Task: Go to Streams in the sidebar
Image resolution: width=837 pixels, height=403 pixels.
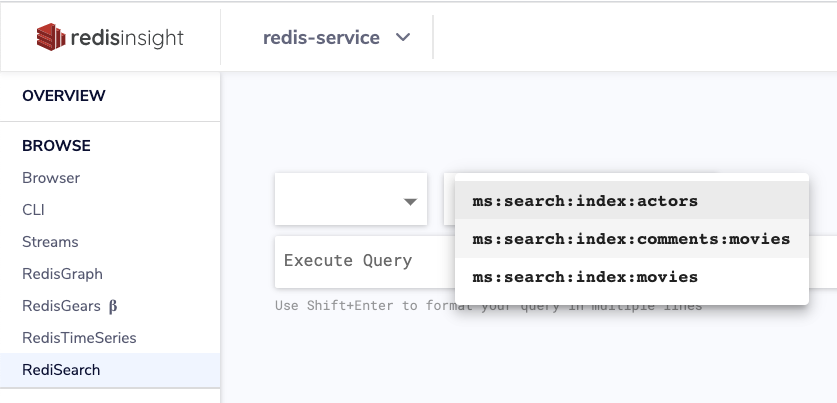Action: tap(50, 242)
